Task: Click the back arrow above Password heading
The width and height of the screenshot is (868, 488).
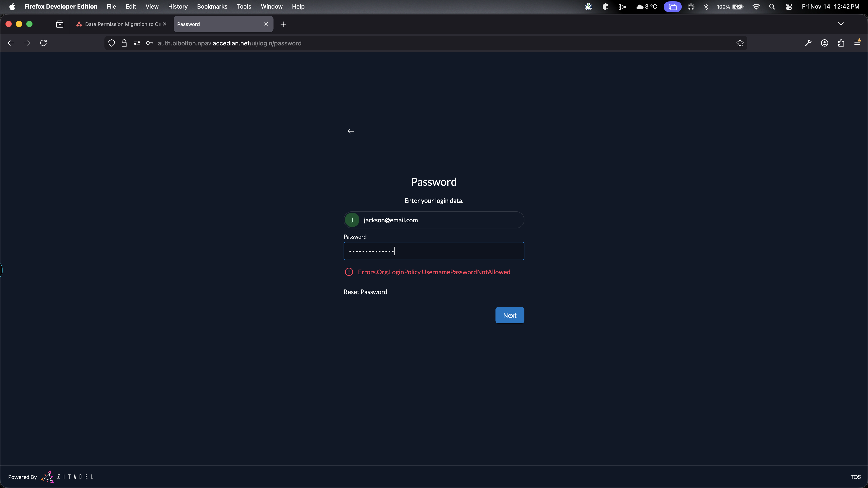Action: [x=350, y=131]
